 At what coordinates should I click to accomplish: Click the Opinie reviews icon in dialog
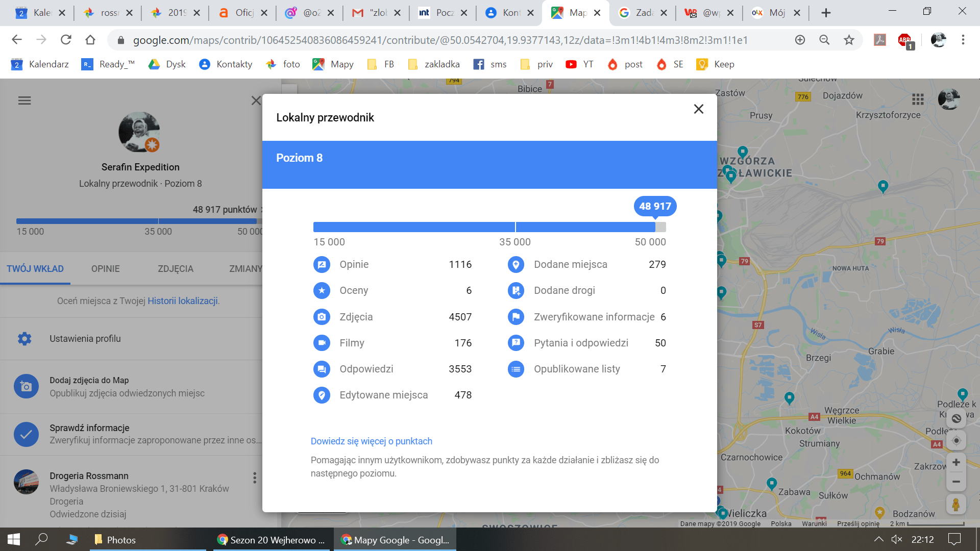[x=322, y=264]
